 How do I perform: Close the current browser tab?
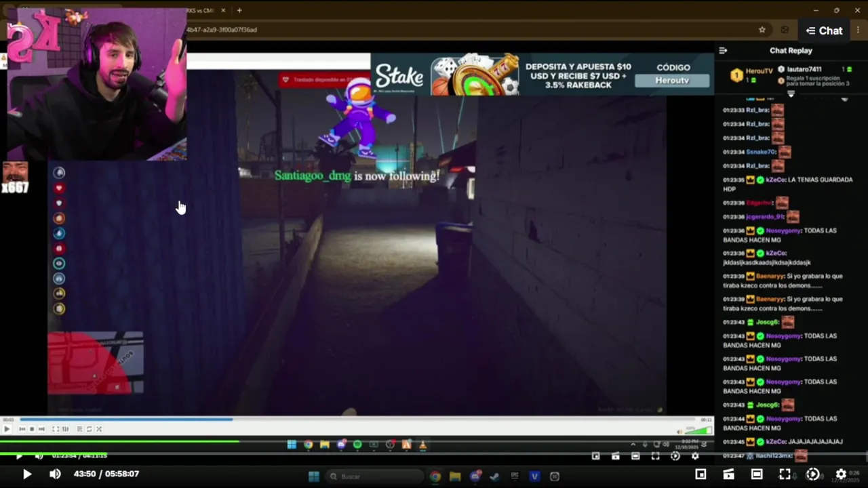pyautogui.click(x=224, y=10)
